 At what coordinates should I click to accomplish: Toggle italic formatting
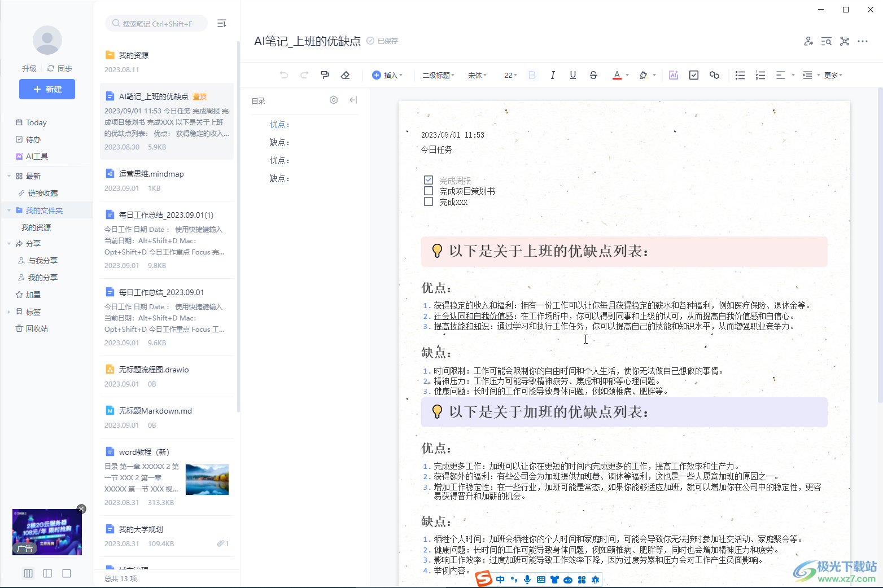point(552,75)
